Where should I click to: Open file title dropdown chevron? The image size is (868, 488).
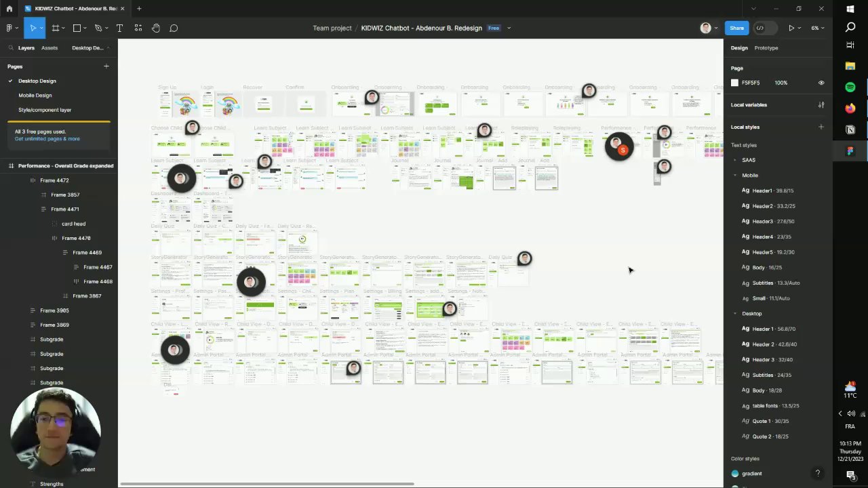click(x=509, y=28)
